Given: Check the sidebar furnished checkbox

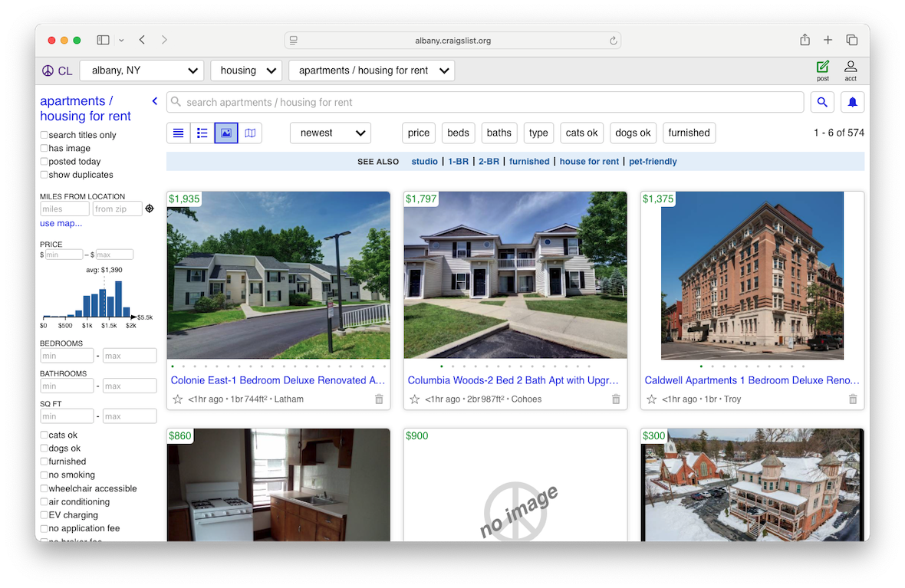Looking at the screenshot, I should pos(44,462).
